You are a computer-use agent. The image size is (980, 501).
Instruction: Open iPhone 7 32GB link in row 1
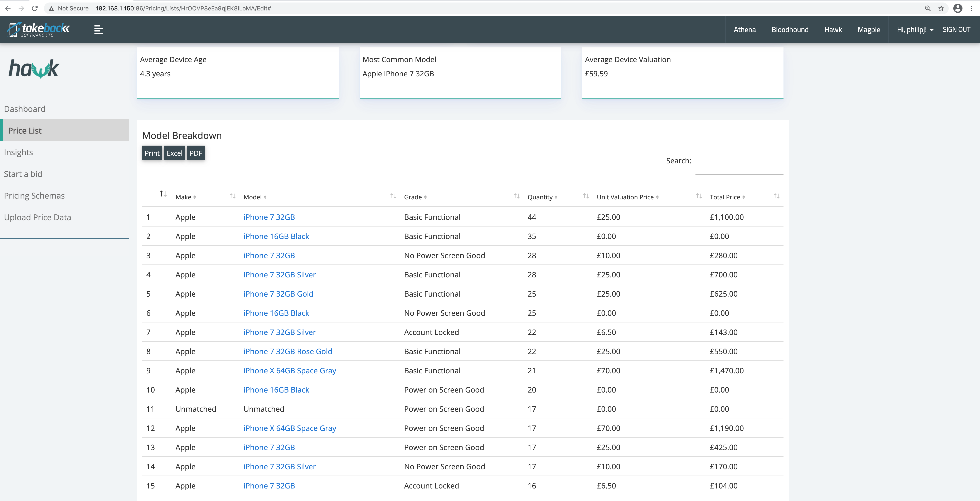[269, 217]
